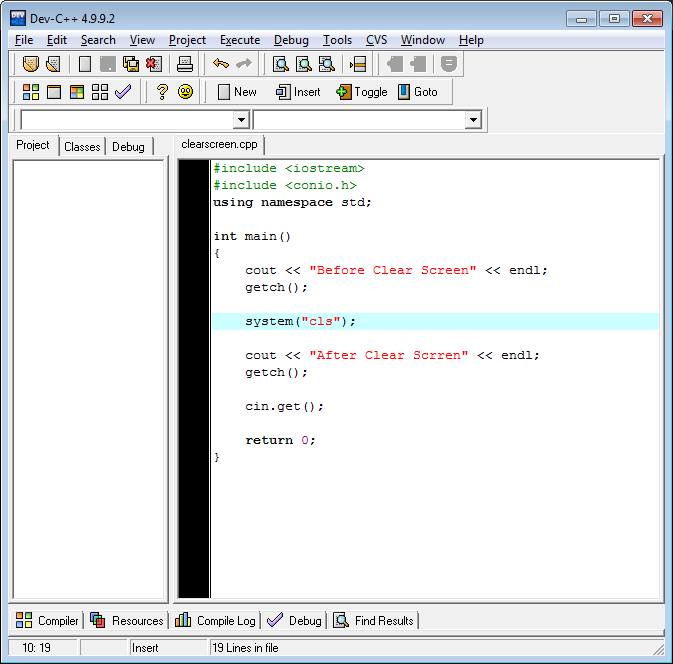This screenshot has height=664, width=673.
Task: Open help via yellow question mark icon
Action: tap(162, 92)
